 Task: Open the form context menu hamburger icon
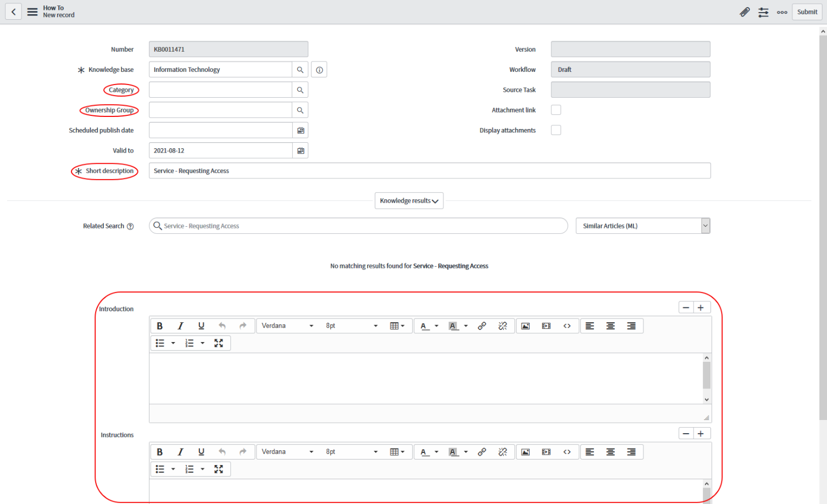(x=32, y=12)
